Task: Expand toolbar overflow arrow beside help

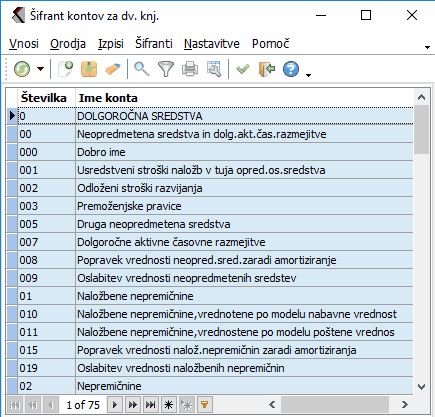Action: [308, 75]
